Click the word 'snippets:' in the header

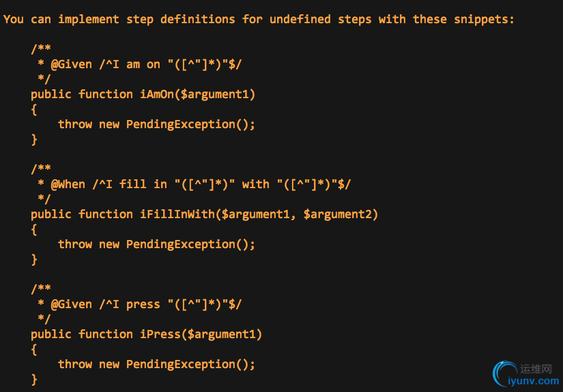[x=484, y=19]
